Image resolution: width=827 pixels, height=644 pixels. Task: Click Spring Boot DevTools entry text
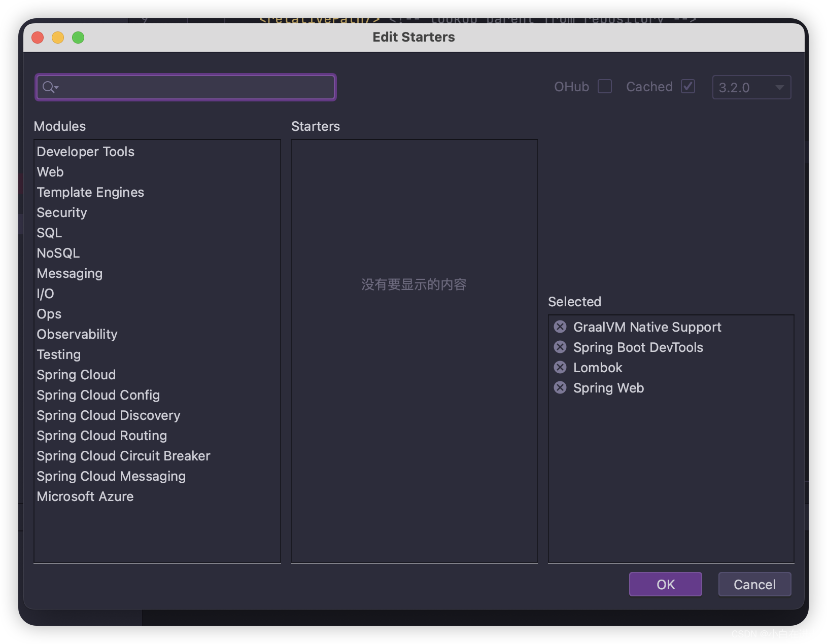(x=638, y=347)
